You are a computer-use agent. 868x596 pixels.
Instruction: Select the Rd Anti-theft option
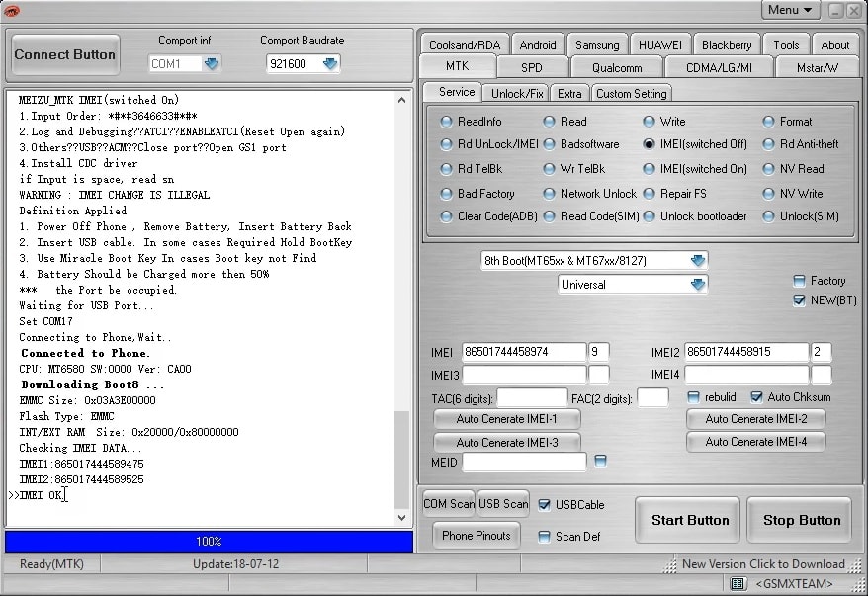[801, 144]
